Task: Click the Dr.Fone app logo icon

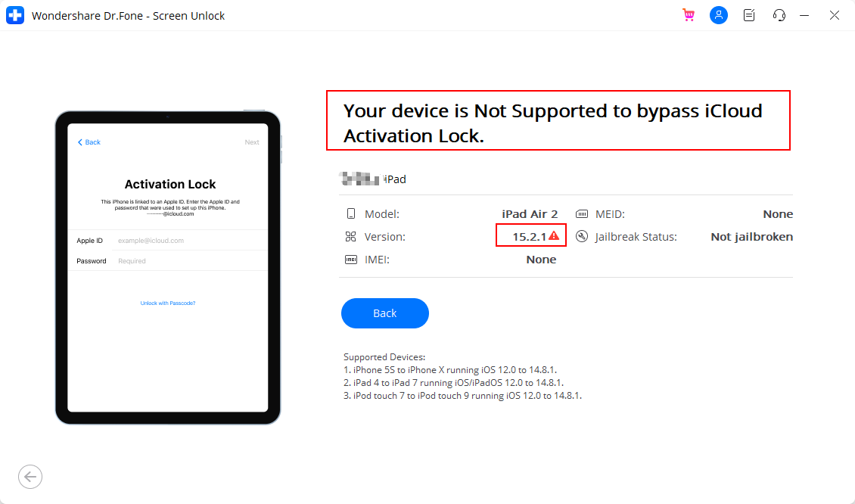Action: 15,15
